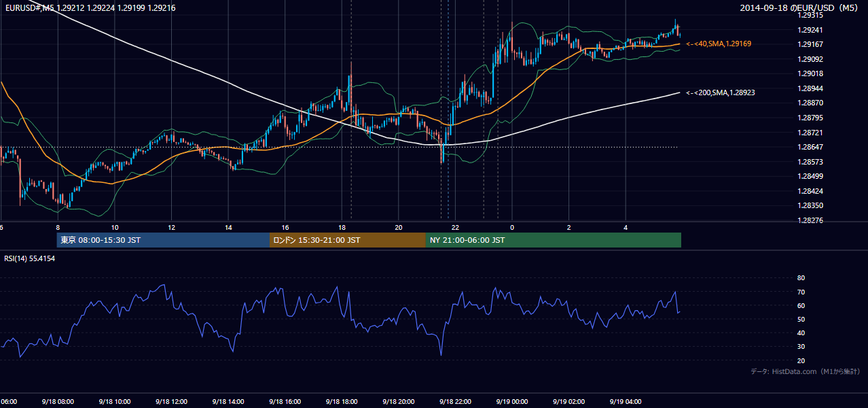
Task: Click the '9/18 16:00' bottom time label
Action: (x=285, y=401)
